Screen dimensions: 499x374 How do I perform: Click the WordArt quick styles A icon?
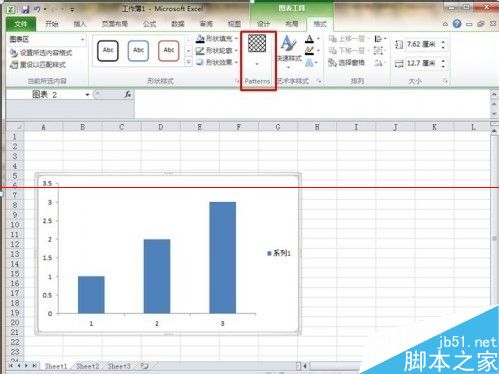pyautogui.click(x=288, y=44)
